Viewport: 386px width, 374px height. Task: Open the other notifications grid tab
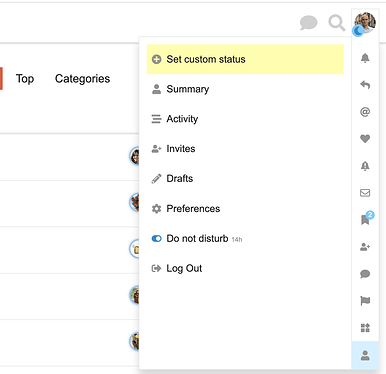pyautogui.click(x=365, y=328)
